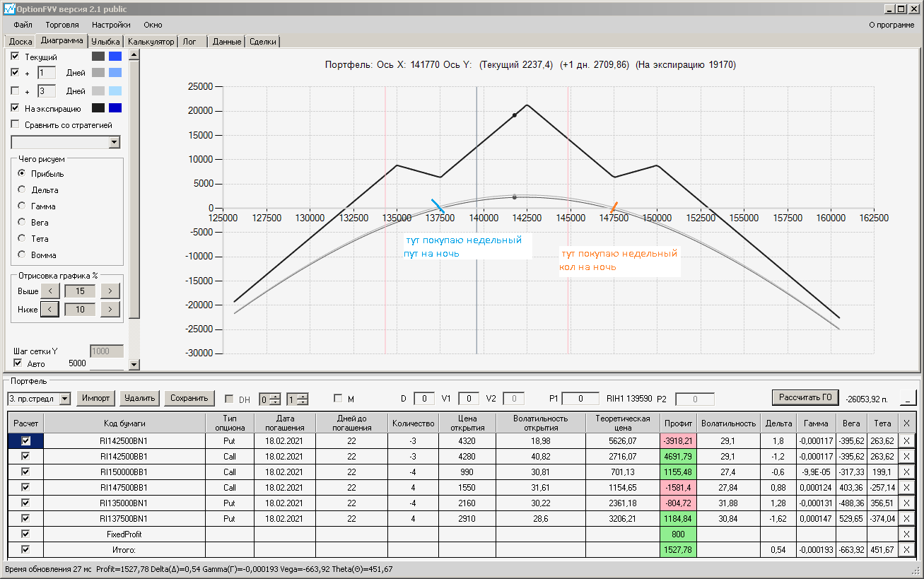Viewport: 924px width, 579px height.
Task: Toggle the Текущий curve checkbox
Action: [16, 56]
